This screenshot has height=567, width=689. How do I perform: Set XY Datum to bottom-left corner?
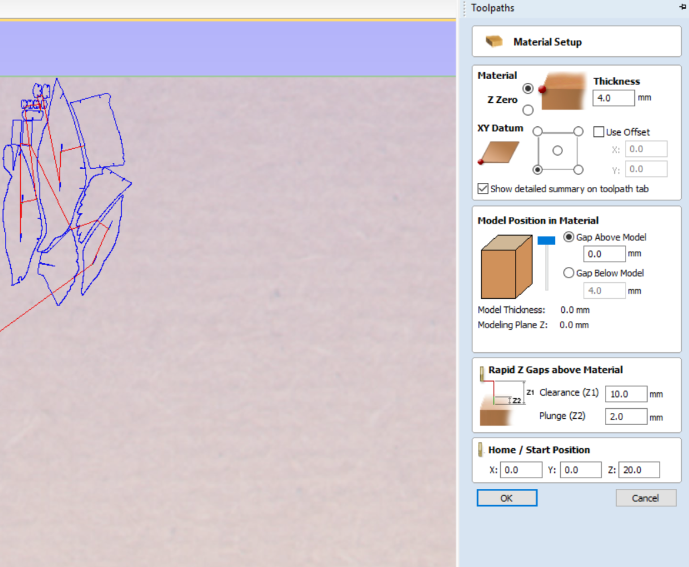537,170
